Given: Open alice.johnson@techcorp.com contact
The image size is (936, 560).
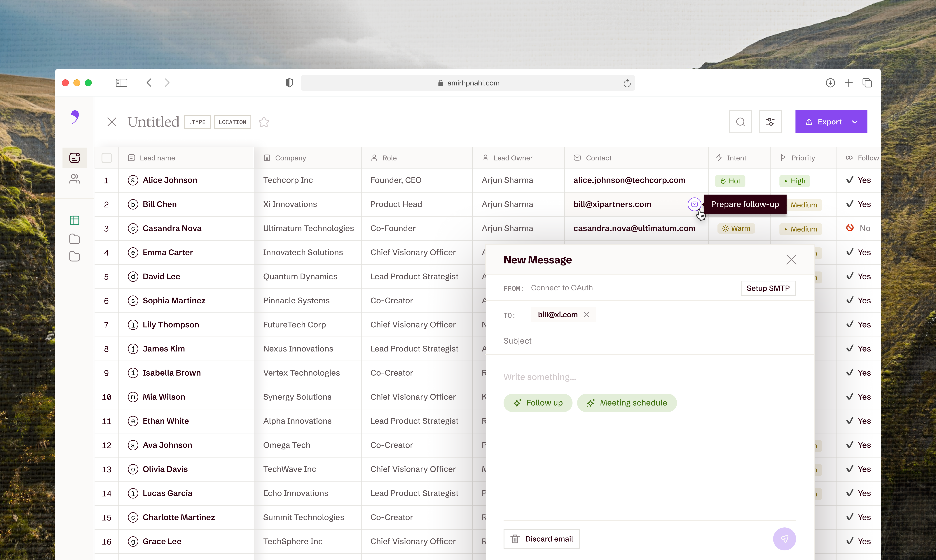Looking at the screenshot, I should (x=629, y=180).
